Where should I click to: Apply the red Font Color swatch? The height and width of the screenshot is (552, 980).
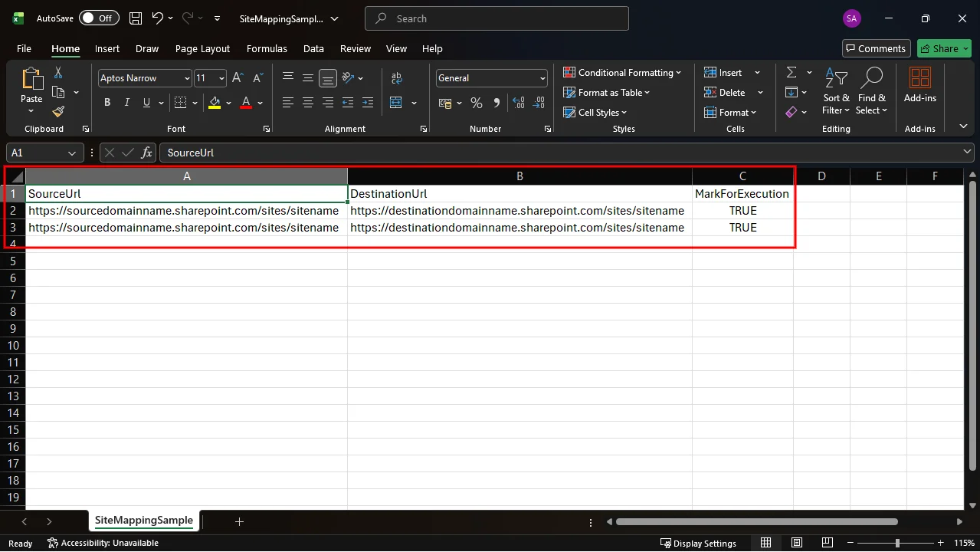click(x=246, y=103)
